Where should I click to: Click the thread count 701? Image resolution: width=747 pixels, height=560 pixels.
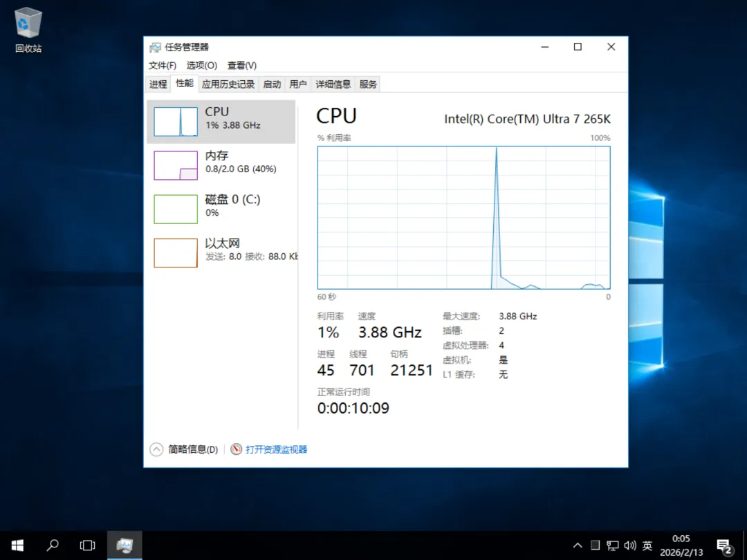(x=362, y=370)
